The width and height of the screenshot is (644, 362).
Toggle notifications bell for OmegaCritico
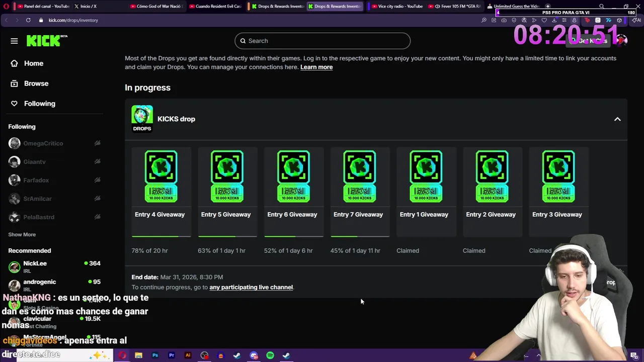[97, 143]
